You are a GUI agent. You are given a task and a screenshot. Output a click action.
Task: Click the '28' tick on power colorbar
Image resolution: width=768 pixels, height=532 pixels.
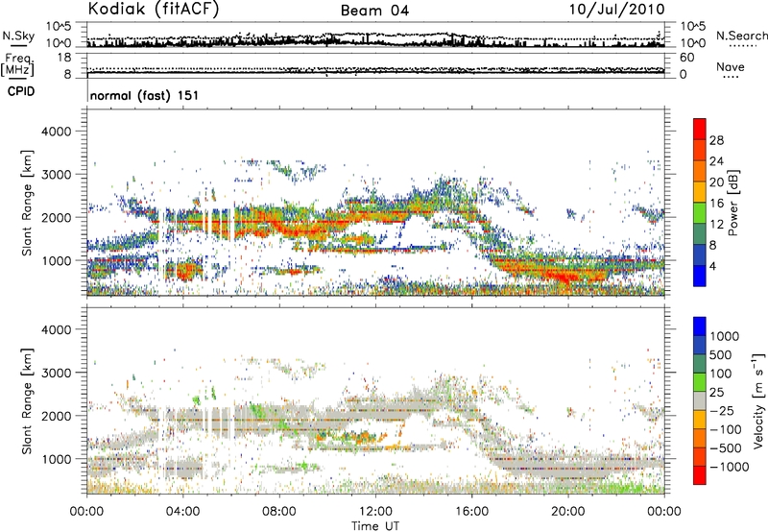pos(716,140)
